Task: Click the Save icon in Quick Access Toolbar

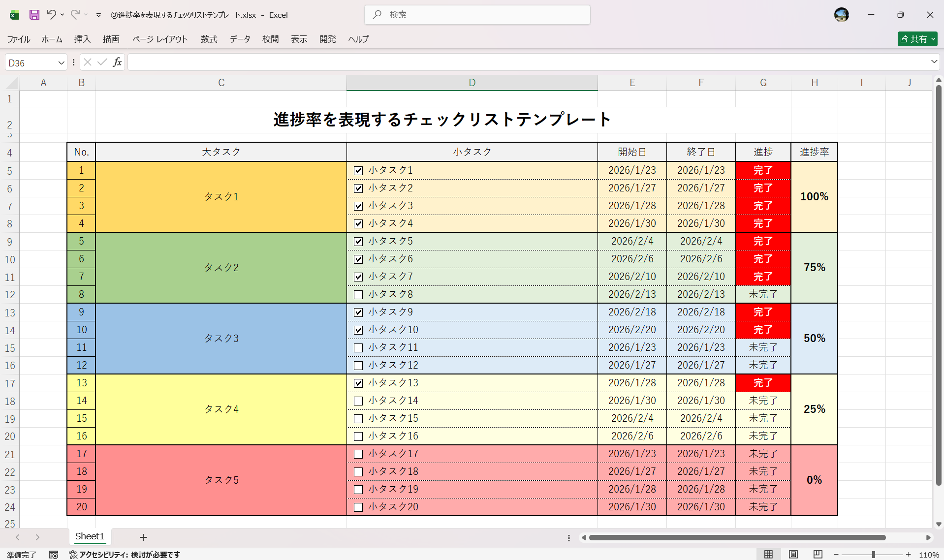Action: (x=34, y=15)
